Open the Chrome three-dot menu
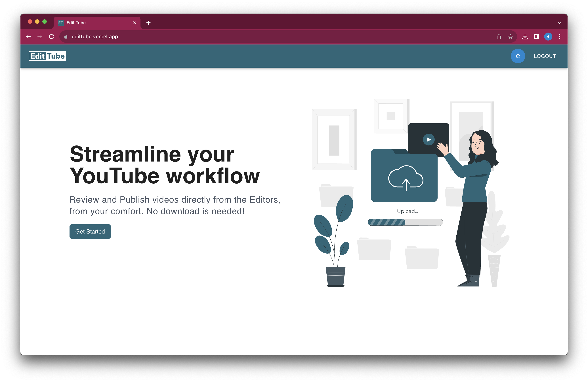588x382 pixels. point(560,37)
